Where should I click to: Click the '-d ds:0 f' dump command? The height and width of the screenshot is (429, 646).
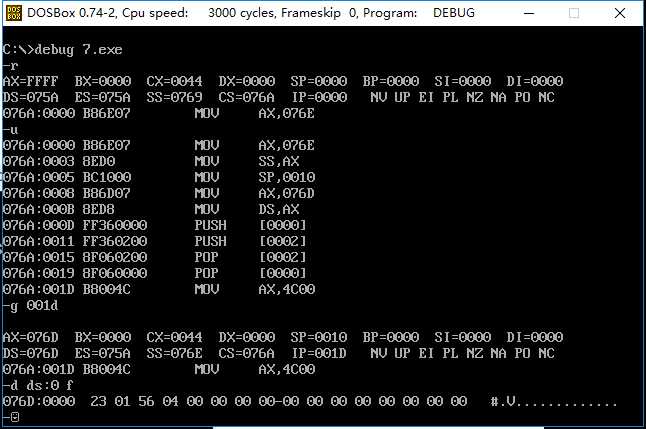[38, 386]
